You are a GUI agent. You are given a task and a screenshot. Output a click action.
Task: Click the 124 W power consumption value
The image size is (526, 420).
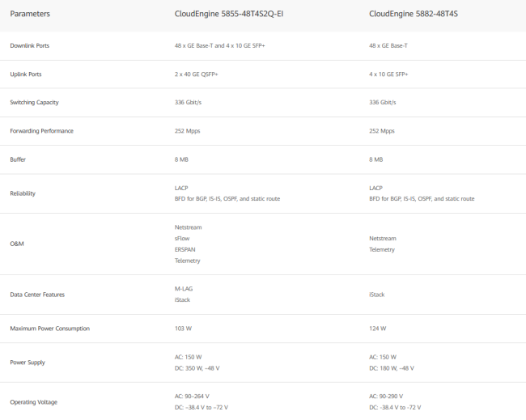tap(377, 329)
